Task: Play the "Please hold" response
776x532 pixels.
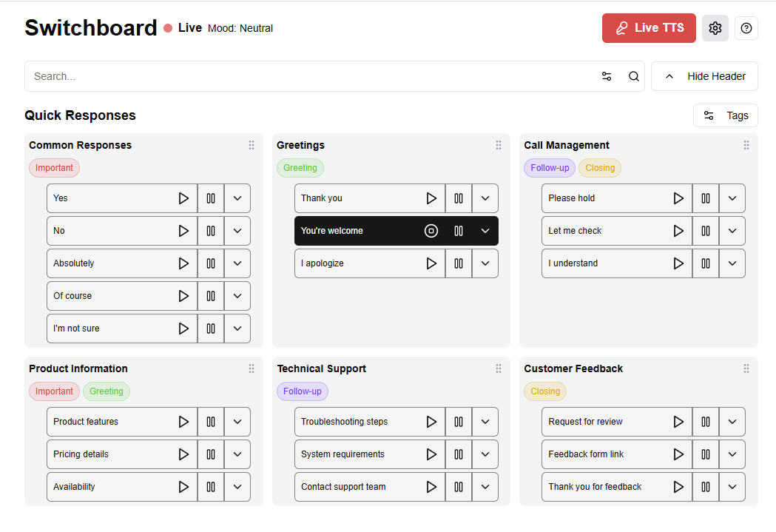Action: 678,198
